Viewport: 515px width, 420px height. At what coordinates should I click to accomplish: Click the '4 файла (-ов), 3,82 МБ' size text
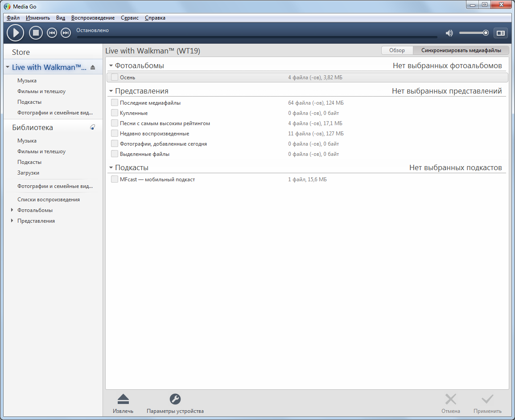tap(315, 77)
